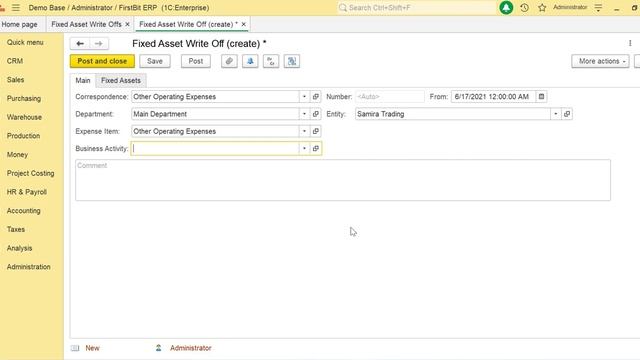Open the calendar date picker icon

click(x=541, y=97)
